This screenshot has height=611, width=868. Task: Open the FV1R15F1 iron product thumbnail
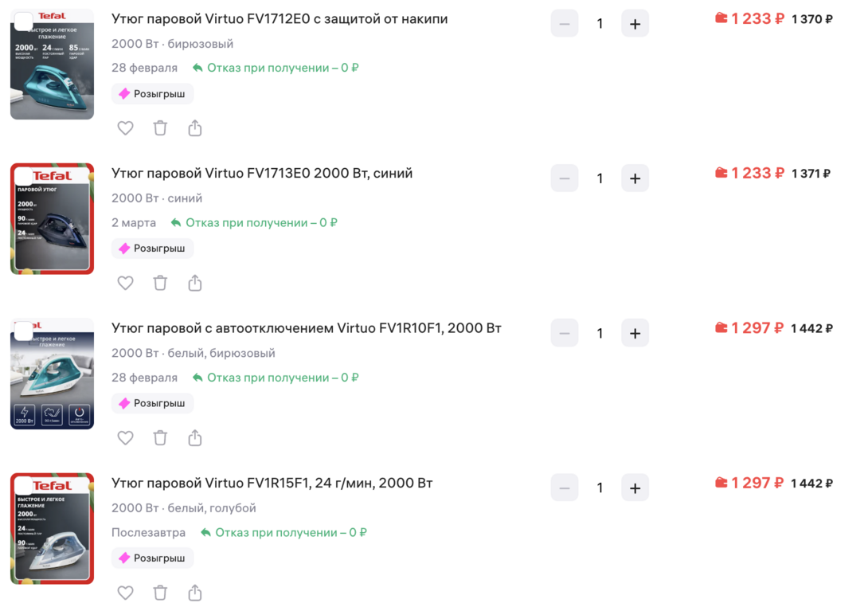coord(53,529)
